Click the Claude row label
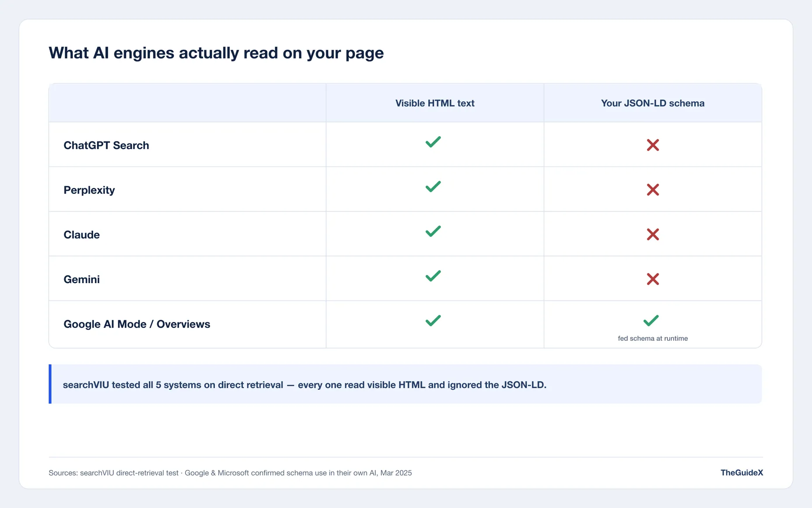 82,235
